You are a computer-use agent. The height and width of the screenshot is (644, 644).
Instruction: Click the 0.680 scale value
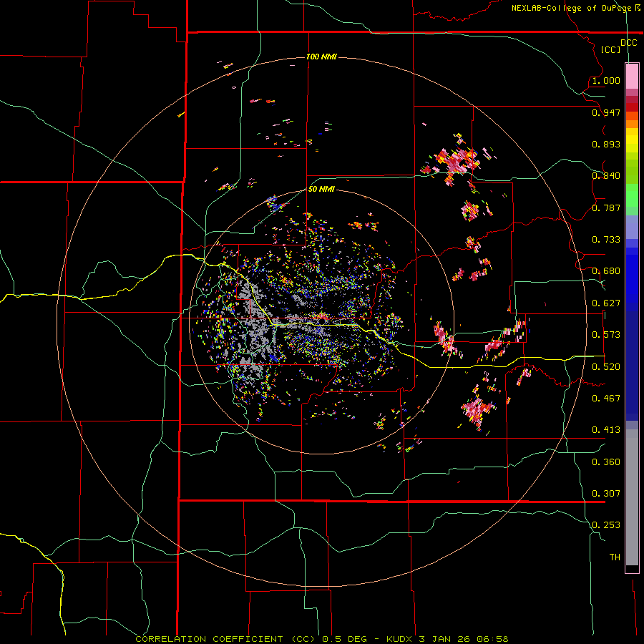[x=606, y=271]
